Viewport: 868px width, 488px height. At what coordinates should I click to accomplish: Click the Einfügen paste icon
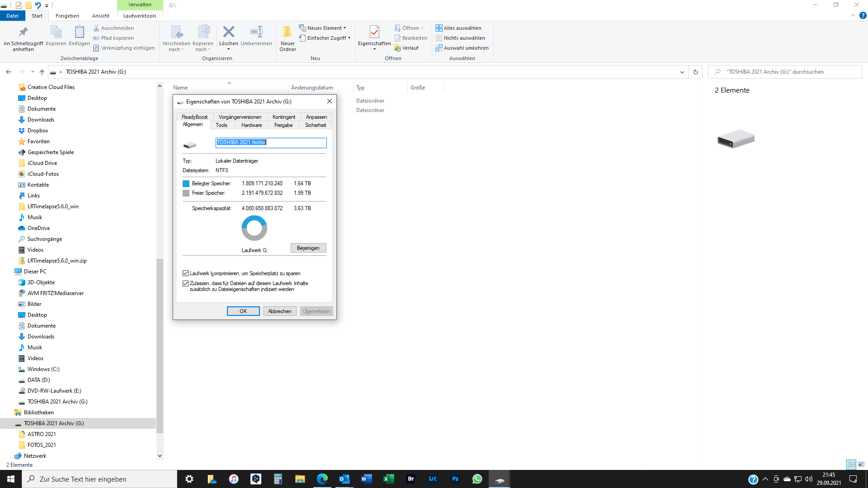[79, 32]
